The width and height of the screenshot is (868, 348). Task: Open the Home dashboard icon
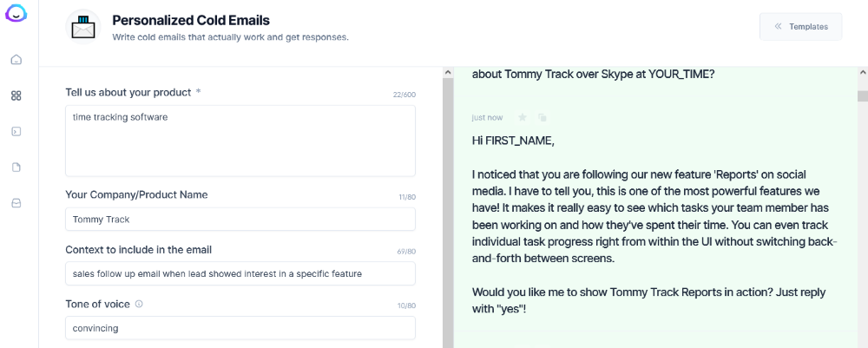point(16,60)
